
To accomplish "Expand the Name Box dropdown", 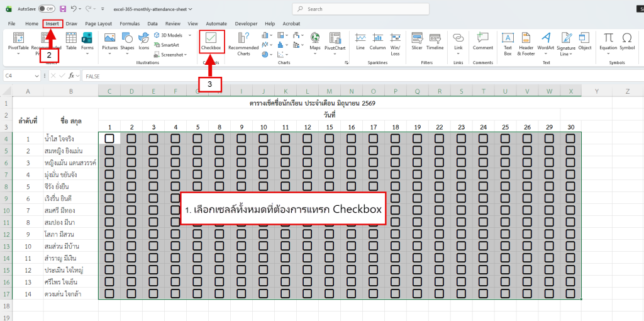I will [x=36, y=76].
